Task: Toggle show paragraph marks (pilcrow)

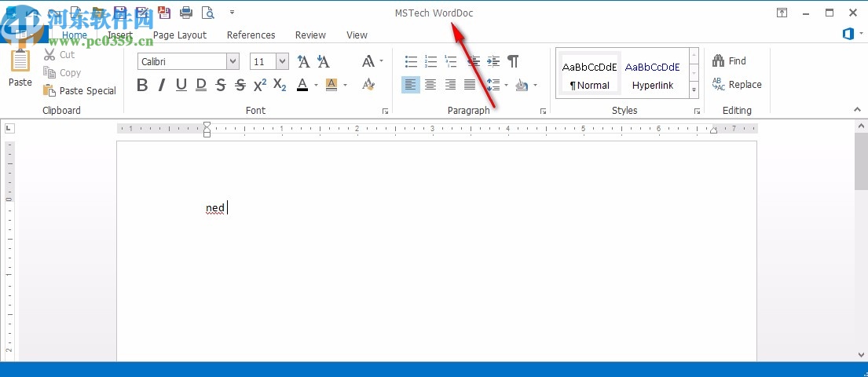Action: tap(513, 61)
